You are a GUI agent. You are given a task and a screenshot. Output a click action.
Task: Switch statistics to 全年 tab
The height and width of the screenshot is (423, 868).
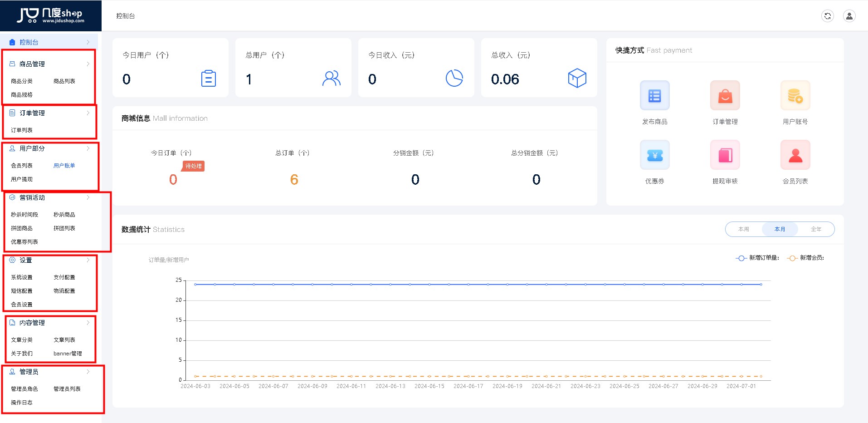click(x=816, y=229)
